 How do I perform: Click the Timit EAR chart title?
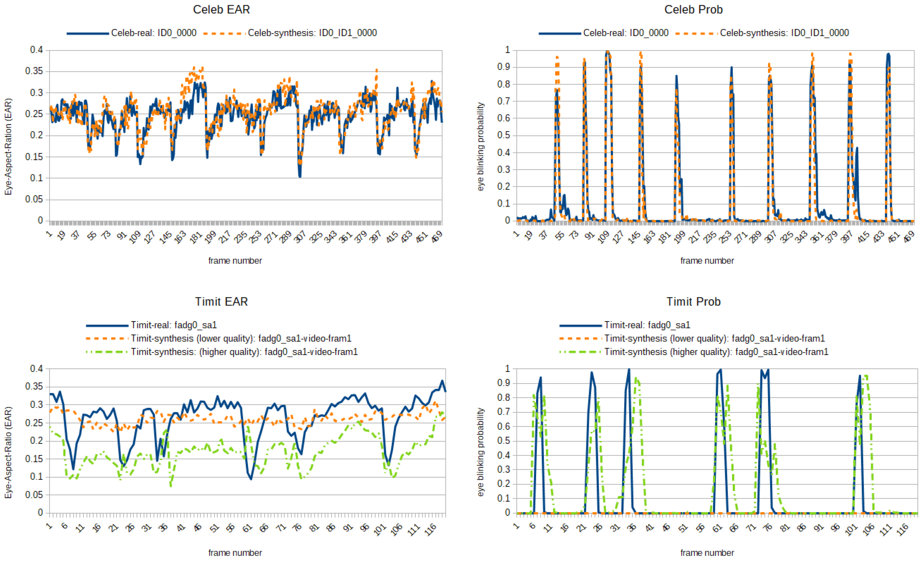coord(221,302)
